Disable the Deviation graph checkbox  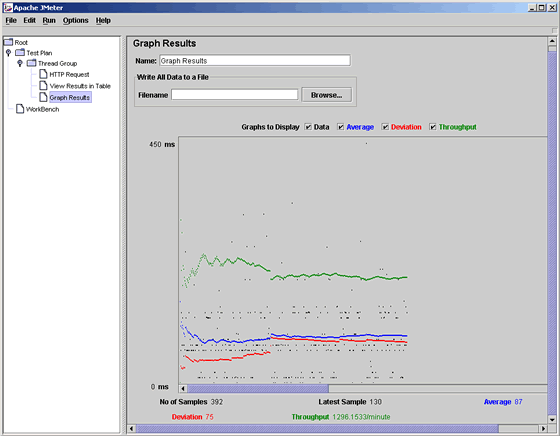pyautogui.click(x=385, y=127)
